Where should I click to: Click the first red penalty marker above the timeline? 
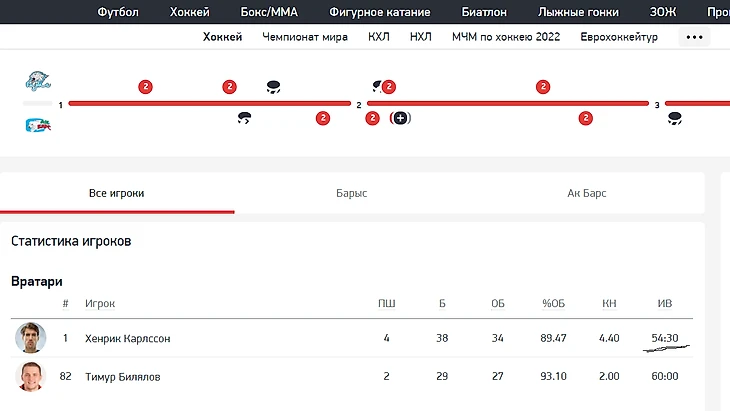(x=145, y=87)
